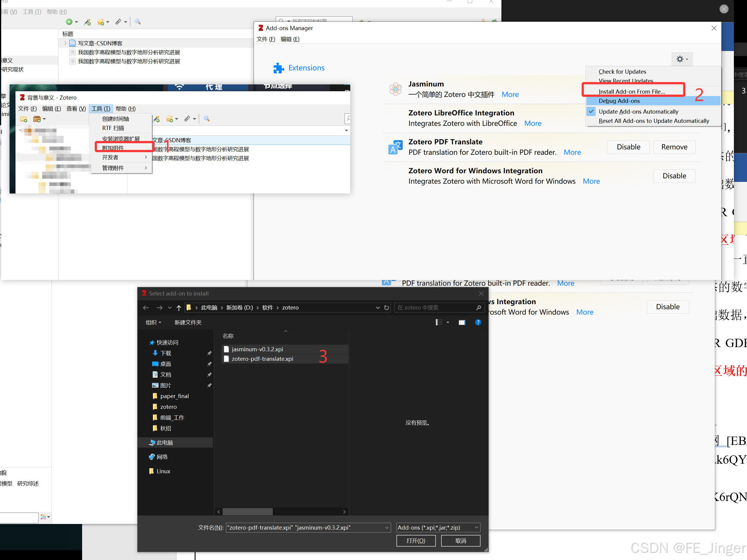This screenshot has height=560, width=747.
Task: Open 文件 menu in Add-ons Manager
Action: [x=266, y=39]
